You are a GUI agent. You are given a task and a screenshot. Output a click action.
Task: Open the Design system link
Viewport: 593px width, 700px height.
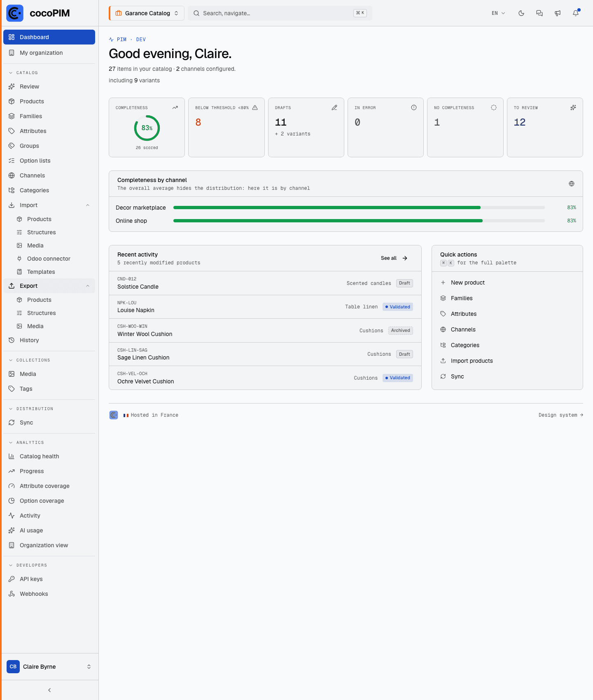(x=560, y=415)
